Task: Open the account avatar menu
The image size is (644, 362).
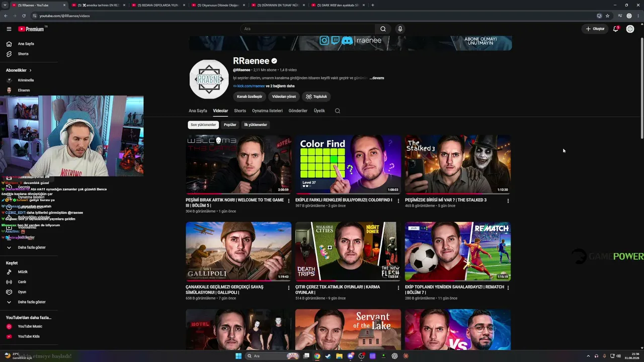Action: tap(630, 29)
